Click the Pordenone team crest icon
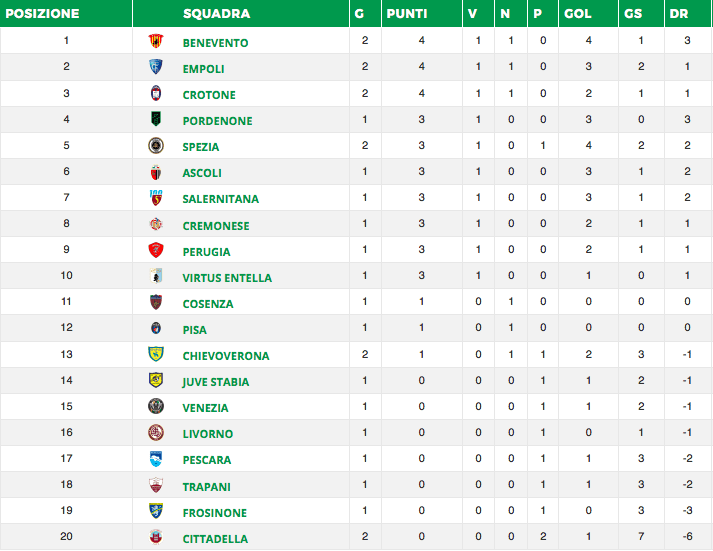The height and width of the screenshot is (551, 713). click(x=155, y=120)
